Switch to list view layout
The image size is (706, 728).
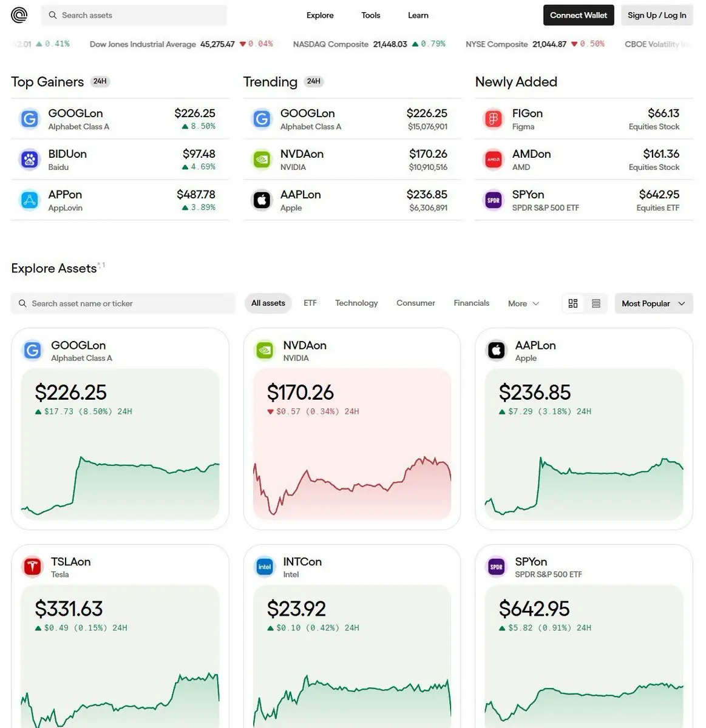pyautogui.click(x=596, y=303)
